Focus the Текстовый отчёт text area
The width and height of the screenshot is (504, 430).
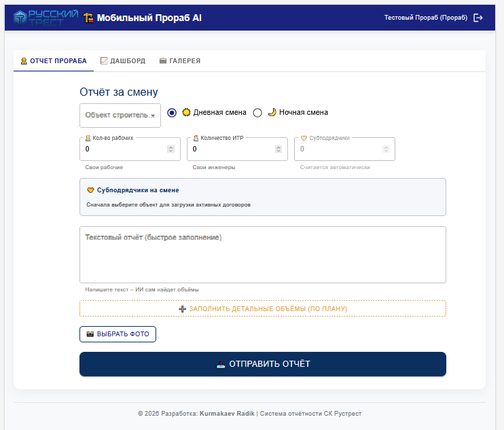[263, 255]
